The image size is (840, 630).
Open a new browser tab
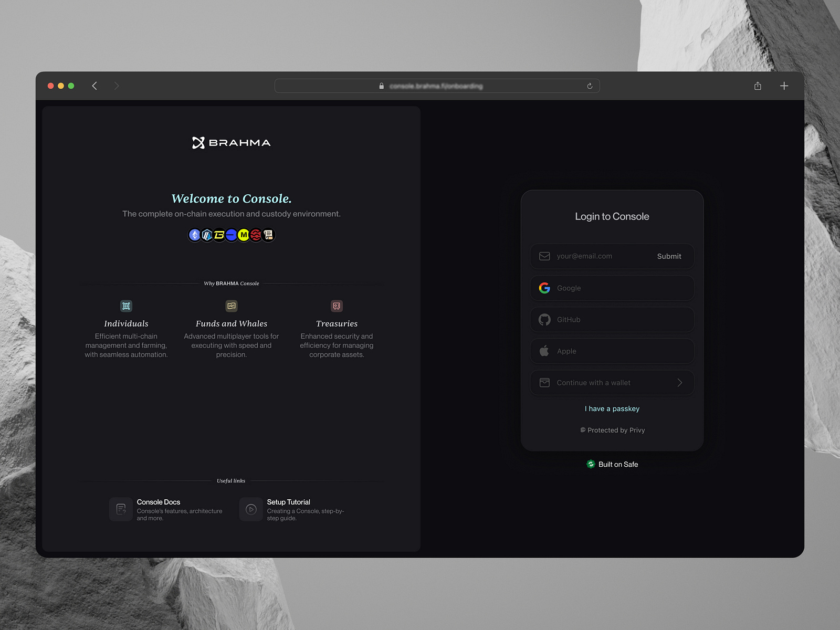click(x=784, y=86)
